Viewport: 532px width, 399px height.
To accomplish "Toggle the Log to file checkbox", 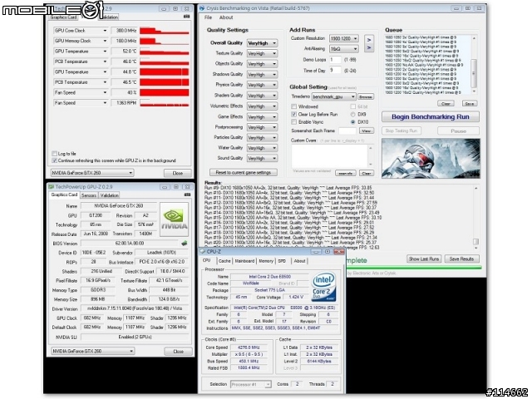I will pos(54,153).
